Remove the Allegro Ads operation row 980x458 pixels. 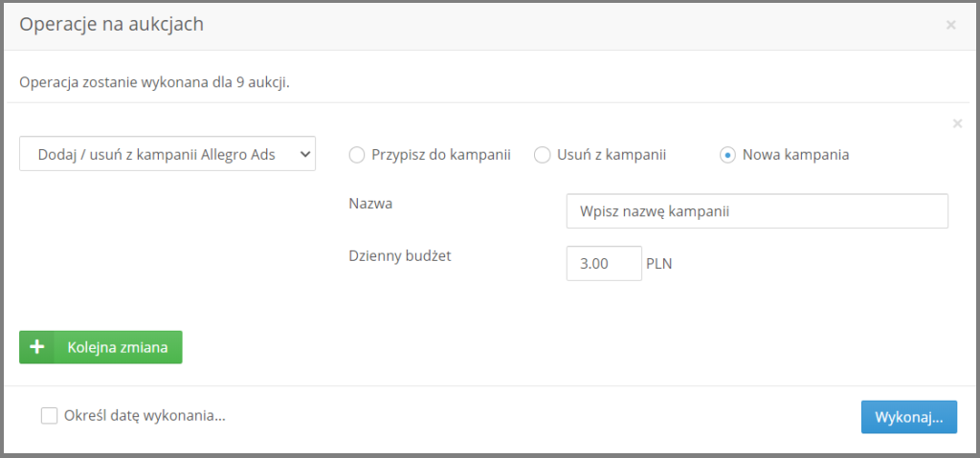point(957,123)
